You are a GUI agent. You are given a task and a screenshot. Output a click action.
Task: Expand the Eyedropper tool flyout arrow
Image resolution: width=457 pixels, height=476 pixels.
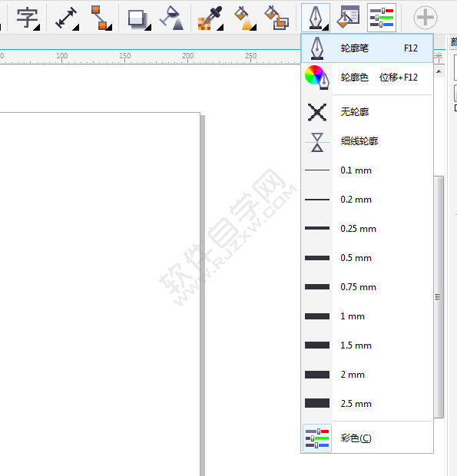pos(220,28)
